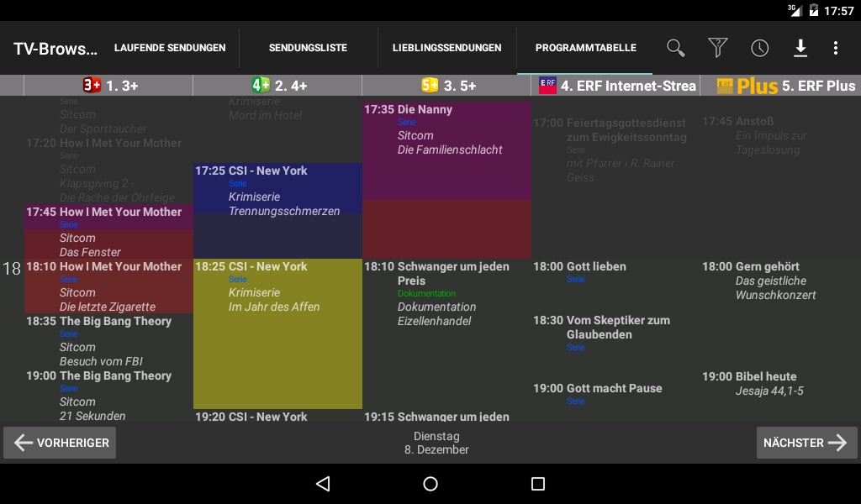Image resolution: width=861 pixels, height=504 pixels.
Task: Open 19:00 The Big Bang Theory 21 Sekunden
Action: [108, 396]
